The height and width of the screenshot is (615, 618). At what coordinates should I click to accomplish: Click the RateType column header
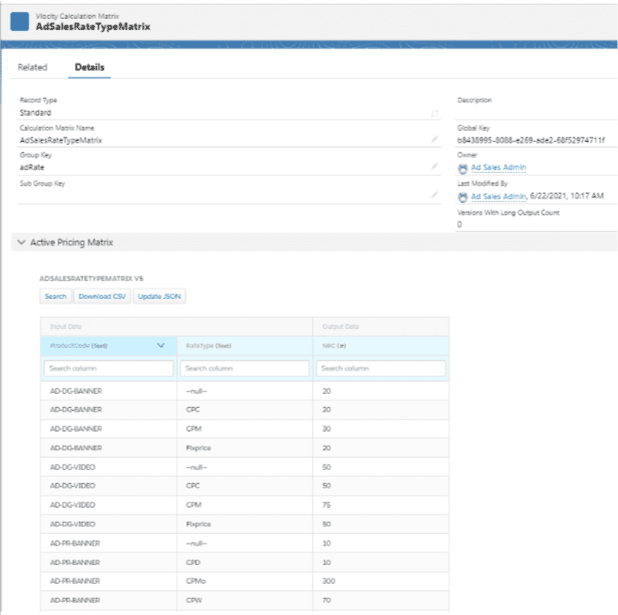click(x=209, y=346)
